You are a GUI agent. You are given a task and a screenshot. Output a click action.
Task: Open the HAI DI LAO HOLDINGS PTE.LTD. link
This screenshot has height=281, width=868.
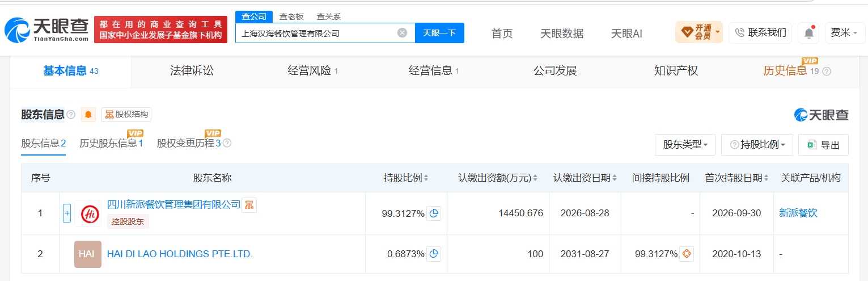point(180,254)
